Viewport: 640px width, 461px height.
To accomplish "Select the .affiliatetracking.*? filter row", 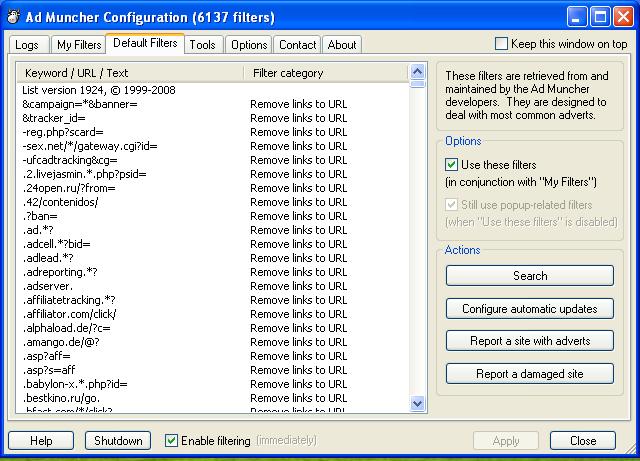I will [212, 300].
